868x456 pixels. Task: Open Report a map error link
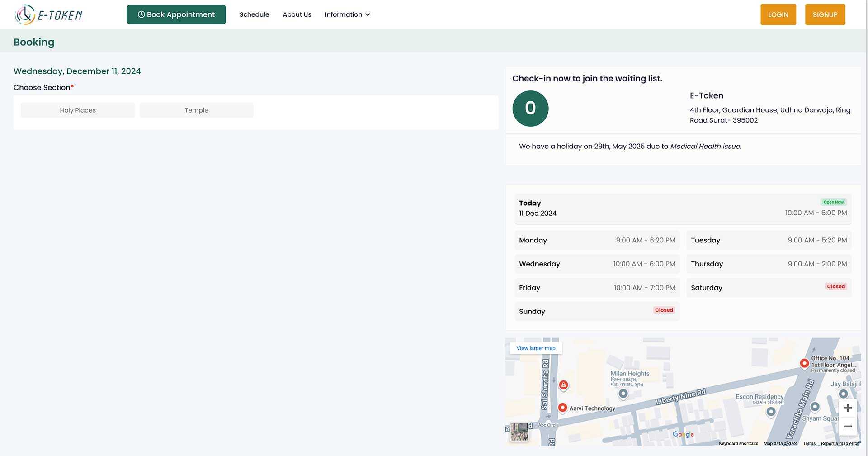click(840, 444)
